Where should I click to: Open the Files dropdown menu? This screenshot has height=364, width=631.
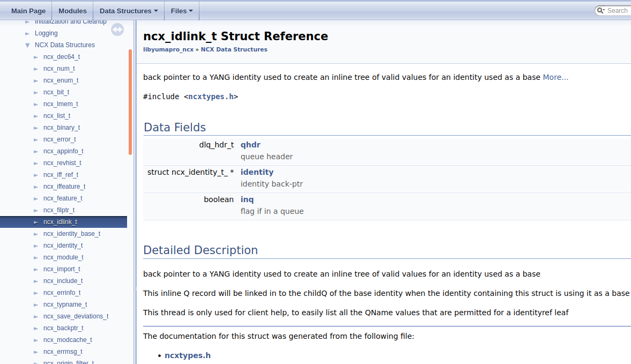[x=181, y=10]
